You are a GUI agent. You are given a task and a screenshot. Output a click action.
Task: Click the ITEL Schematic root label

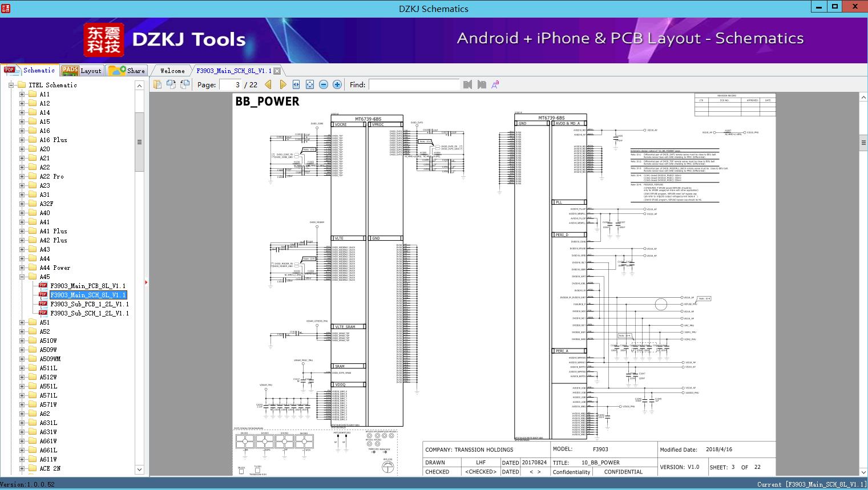pos(53,85)
